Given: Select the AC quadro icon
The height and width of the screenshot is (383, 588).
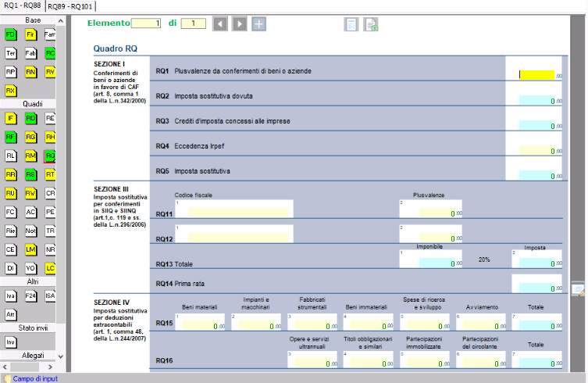Looking at the screenshot, I should (x=30, y=212).
